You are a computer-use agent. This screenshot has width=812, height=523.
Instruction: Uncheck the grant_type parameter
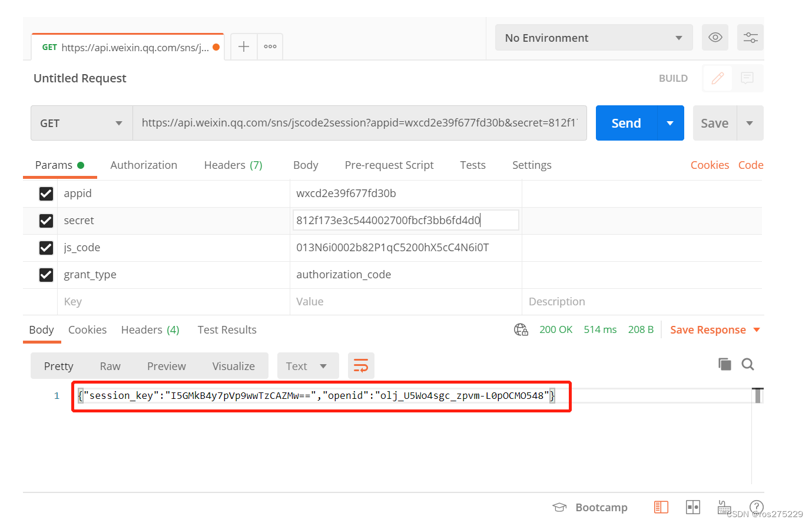46,275
